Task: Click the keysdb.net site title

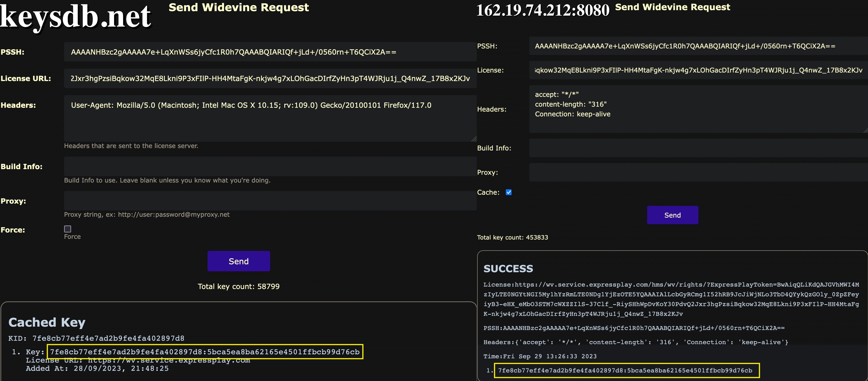Action: pyautogui.click(x=75, y=17)
